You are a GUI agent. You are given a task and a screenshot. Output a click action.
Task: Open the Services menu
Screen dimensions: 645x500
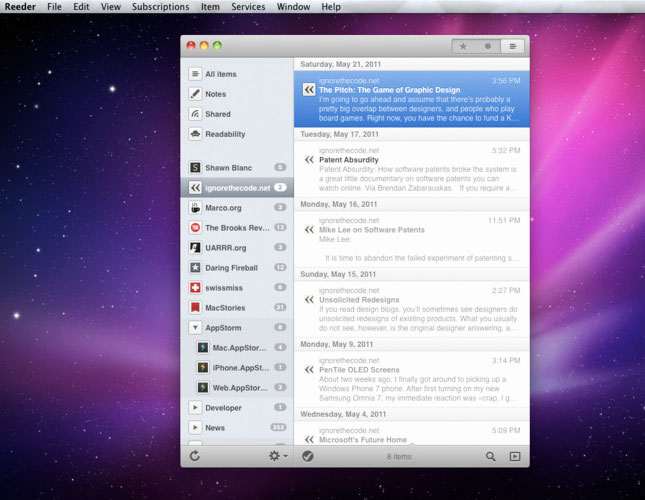click(x=248, y=7)
